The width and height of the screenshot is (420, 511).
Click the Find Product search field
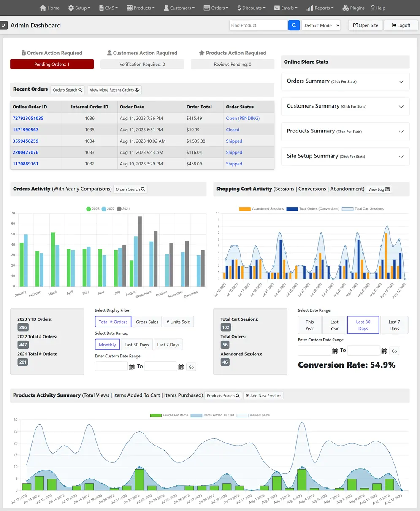pyautogui.click(x=258, y=25)
